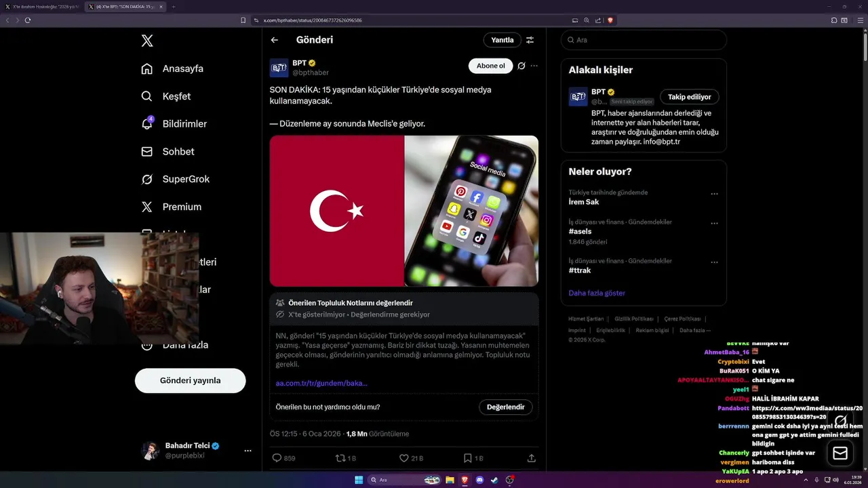
Task: Click floating Grok icon button
Action: pos(841,422)
